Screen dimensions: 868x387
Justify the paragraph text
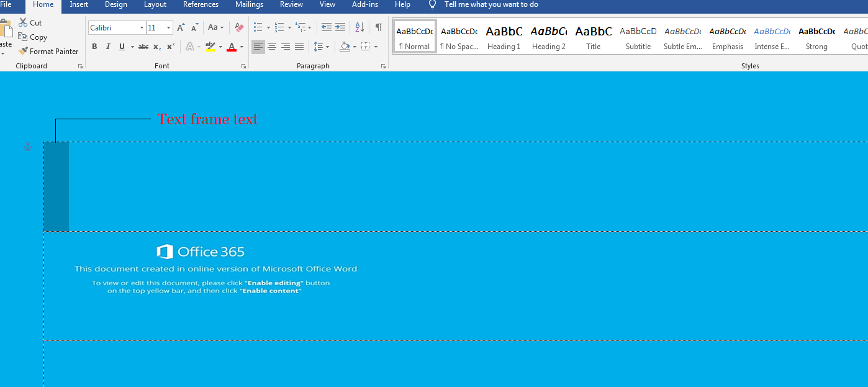pos(299,47)
